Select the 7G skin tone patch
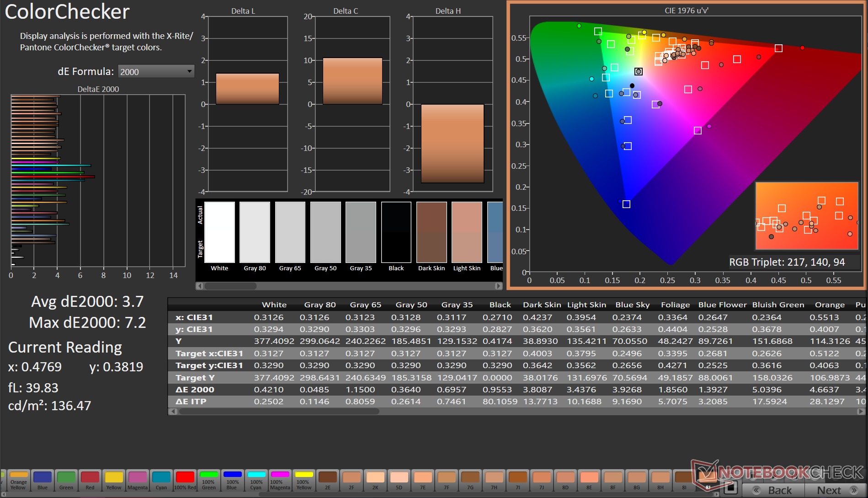868x498 pixels. (470, 481)
